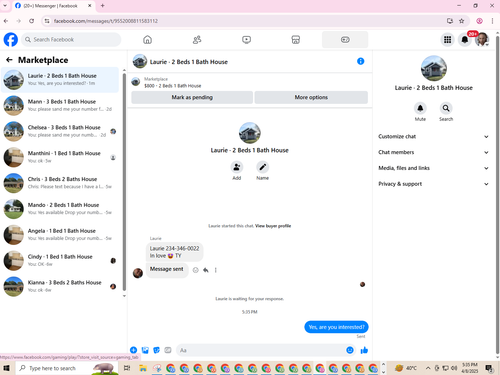Open the Home feed icon

(x=147, y=40)
